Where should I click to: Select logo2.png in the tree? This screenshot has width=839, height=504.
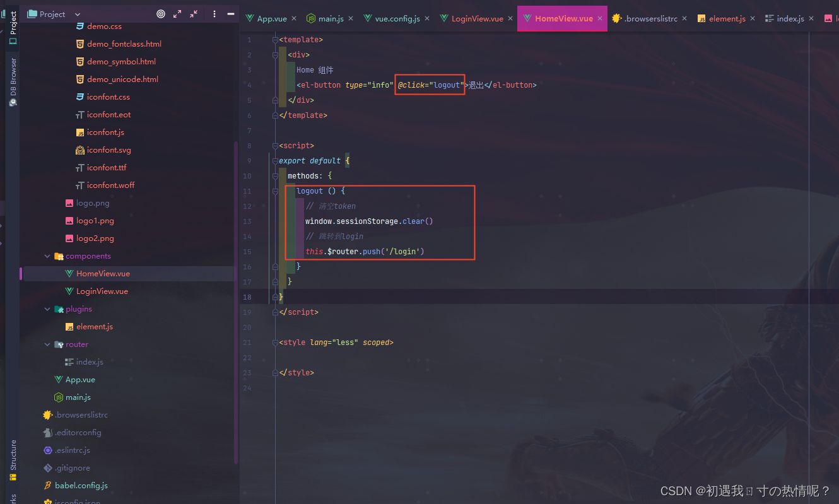pos(95,238)
